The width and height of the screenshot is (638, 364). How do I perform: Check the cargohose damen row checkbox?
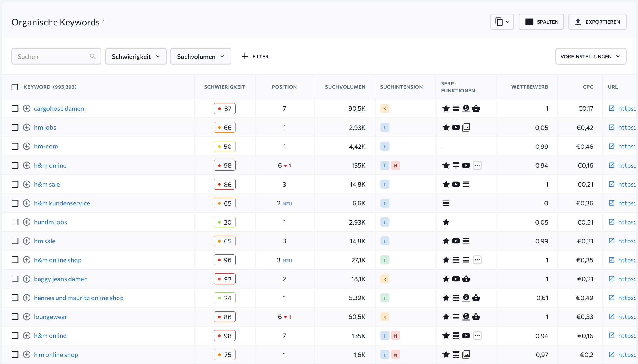[x=15, y=108]
